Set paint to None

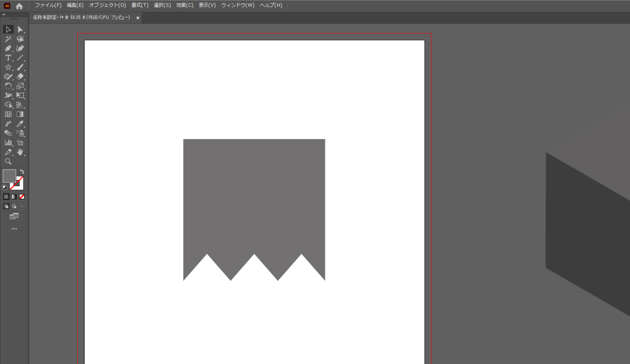[x=22, y=197]
